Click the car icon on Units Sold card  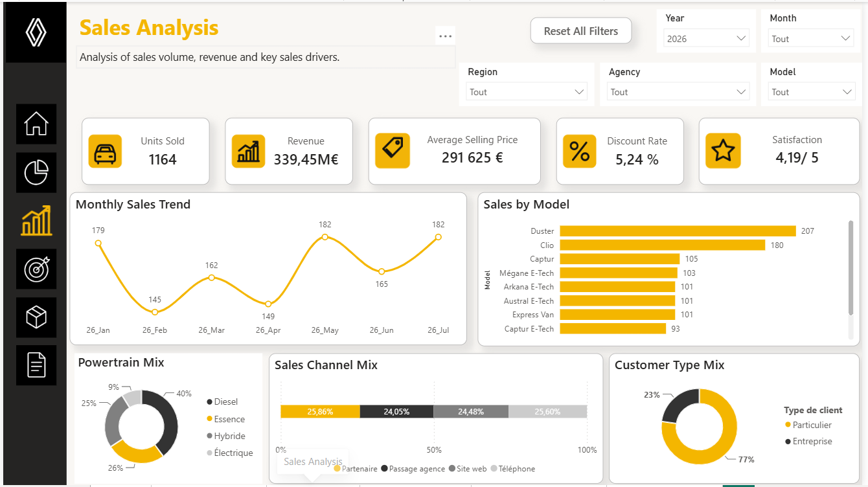tap(105, 152)
